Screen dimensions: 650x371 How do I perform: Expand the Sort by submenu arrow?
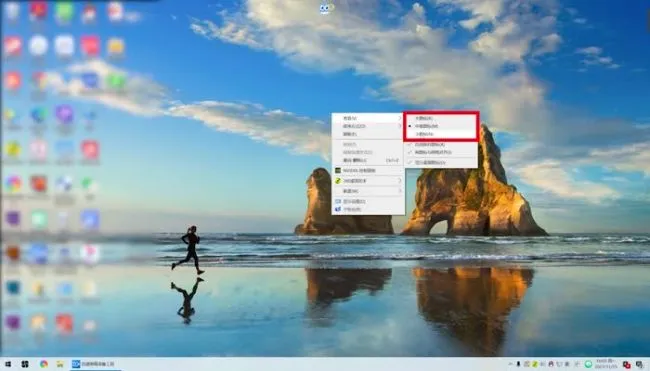click(x=400, y=126)
